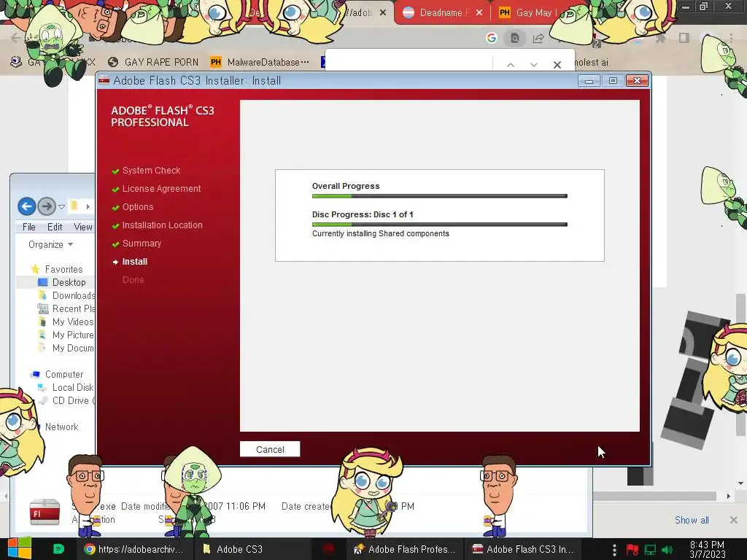The width and height of the screenshot is (747, 560).
Task: Go to next find result arrow
Action: click(x=533, y=65)
